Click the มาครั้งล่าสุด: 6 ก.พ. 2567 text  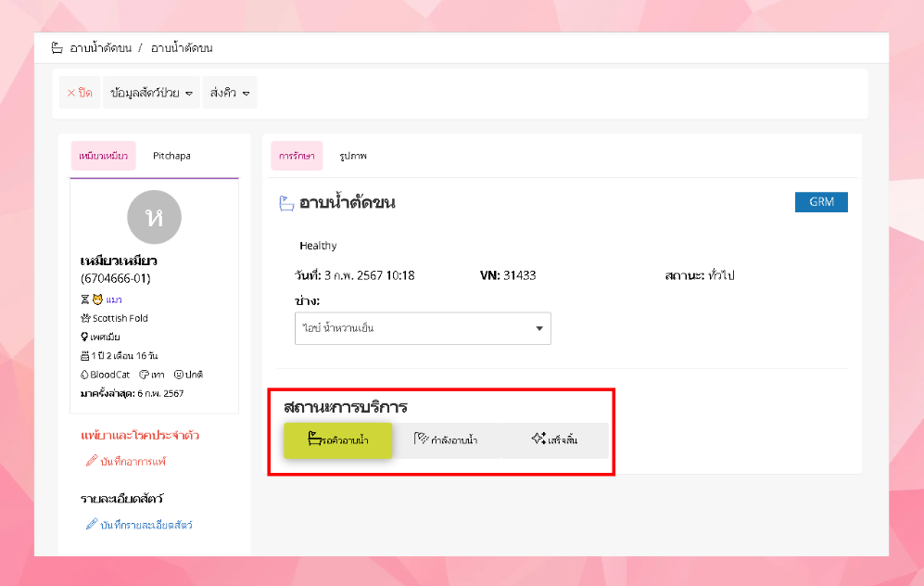tap(132, 393)
